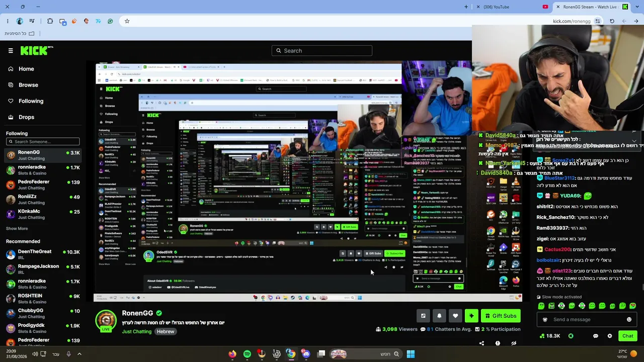The image size is (644, 362).
Task: Open the 18.3K channel points balance
Action: click(x=549, y=336)
